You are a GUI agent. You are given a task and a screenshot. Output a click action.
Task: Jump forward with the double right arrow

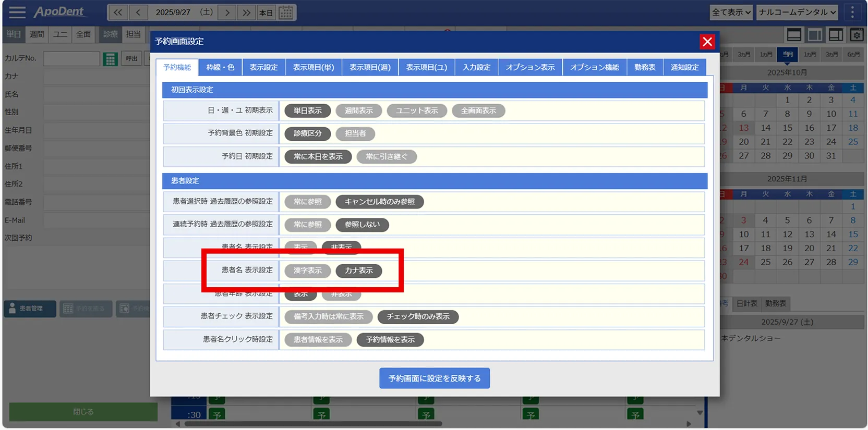(x=246, y=13)
